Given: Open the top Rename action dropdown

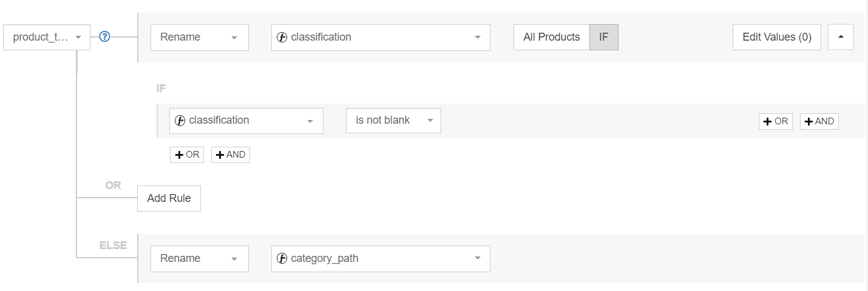Looking at the screenshot, I should pos(200,37).
